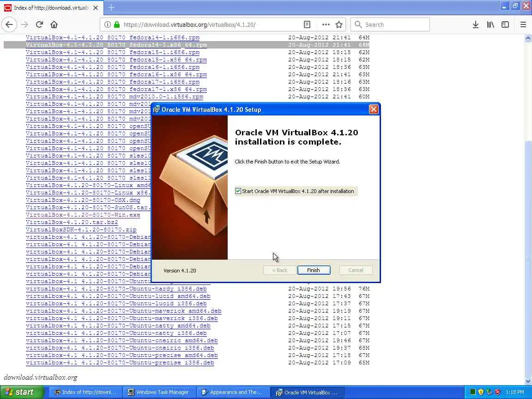This screenshot has height=399, width=532.
Task: Open the Ubuntu~lucid_amd64.deb link
Action: click(118, 296)
